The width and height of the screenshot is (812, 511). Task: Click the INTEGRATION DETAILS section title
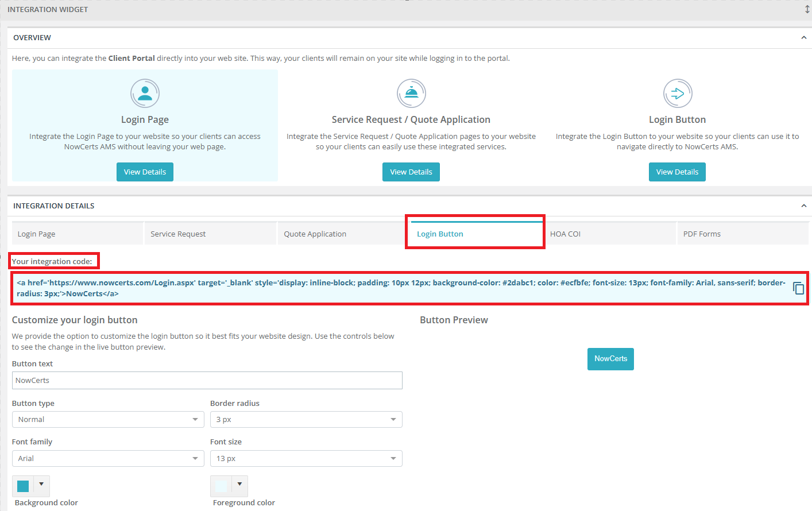(x=54, y=206)
